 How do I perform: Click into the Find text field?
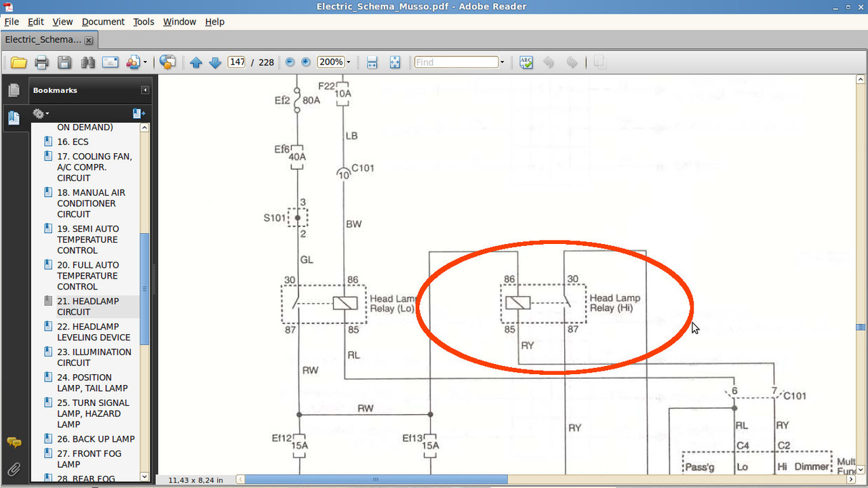tap(456, 62)
